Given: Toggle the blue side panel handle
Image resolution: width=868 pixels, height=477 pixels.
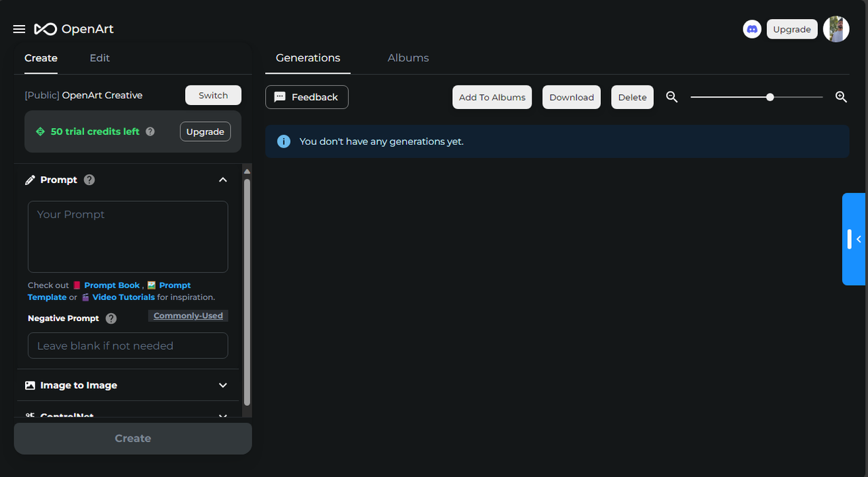Looking at the screenshot, I should (x=854, y=239).
